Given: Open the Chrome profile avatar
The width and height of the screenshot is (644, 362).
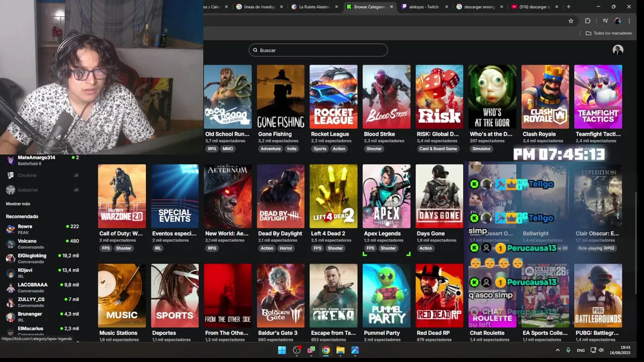Looking at the screenshot, I should tap(617, 21).
